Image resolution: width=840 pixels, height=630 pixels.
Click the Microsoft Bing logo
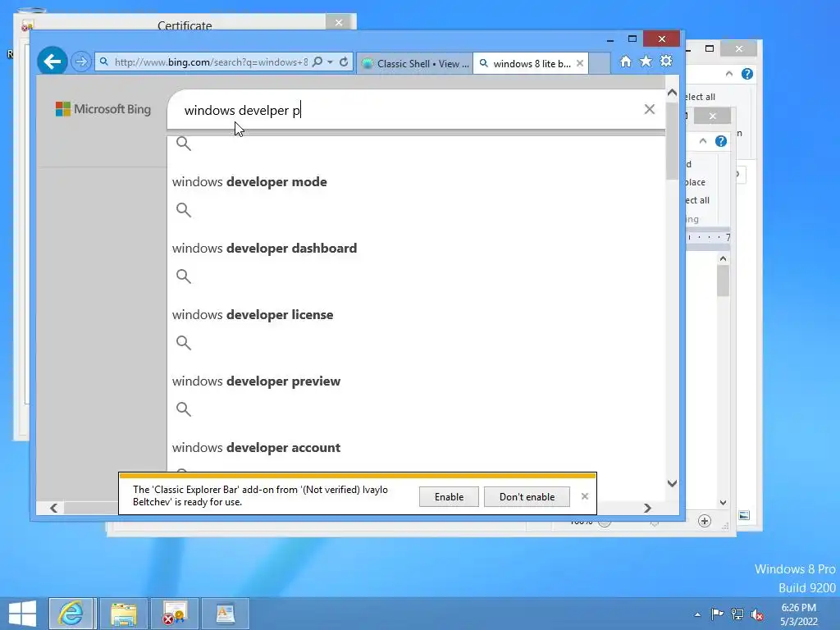pyautogui.click(x=103, y=109)
